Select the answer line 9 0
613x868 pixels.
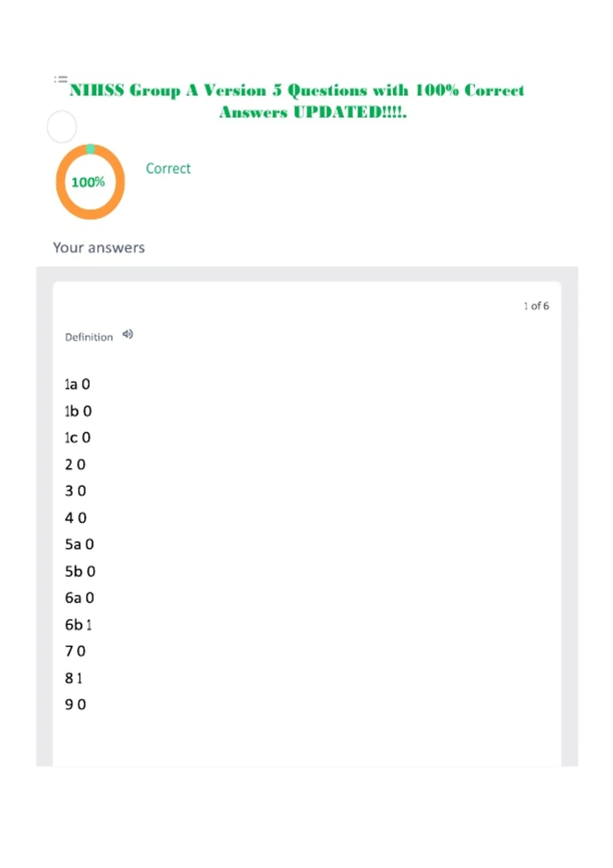click(x=76, y=705)
